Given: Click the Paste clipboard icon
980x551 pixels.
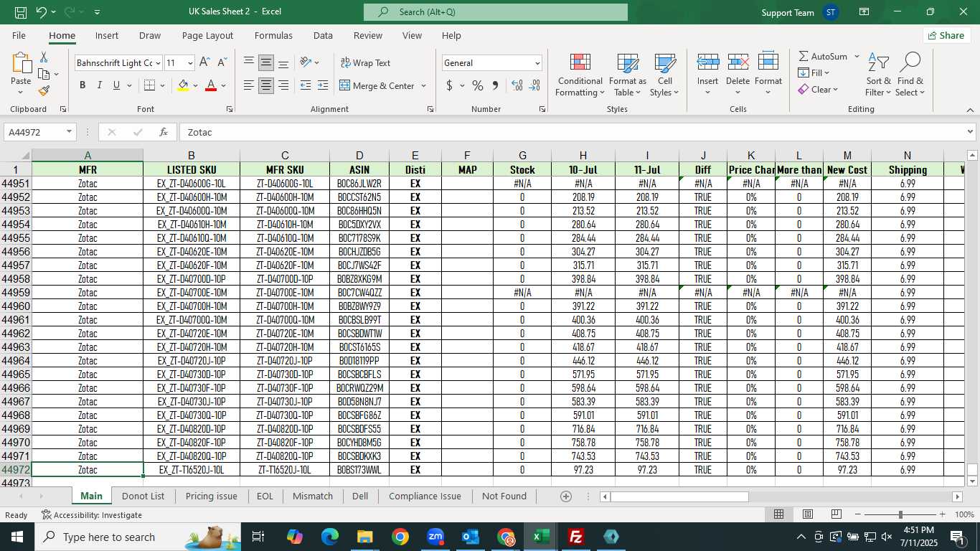Looking at the screenshot, I should pos(21,64).
